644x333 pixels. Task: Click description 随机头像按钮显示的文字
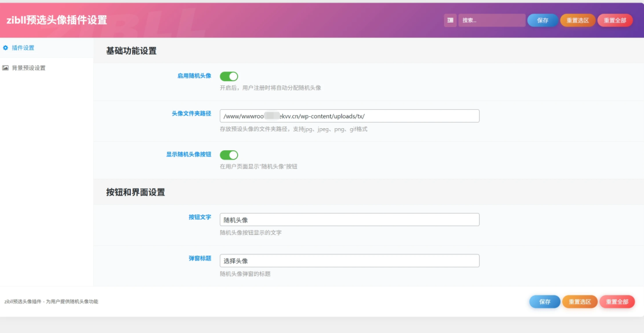[x=250, y=233]
